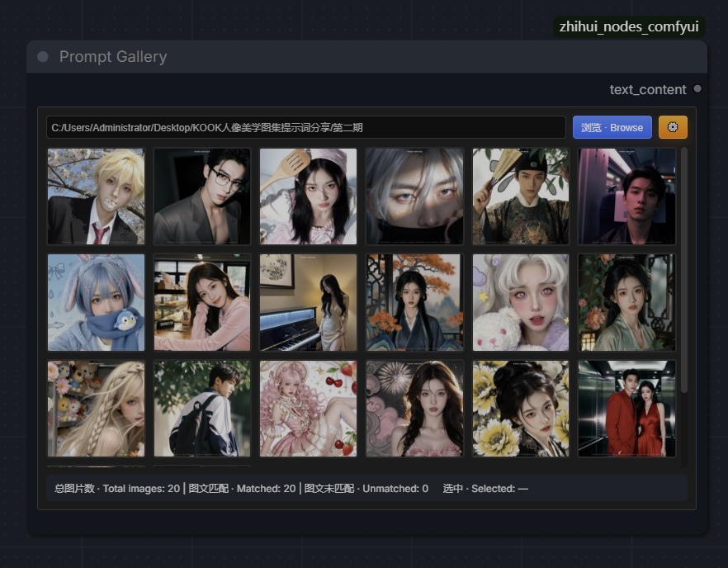Select man with glasses in gray suit thumbnail
Screen dimensions: 728x568
[202, 196]
